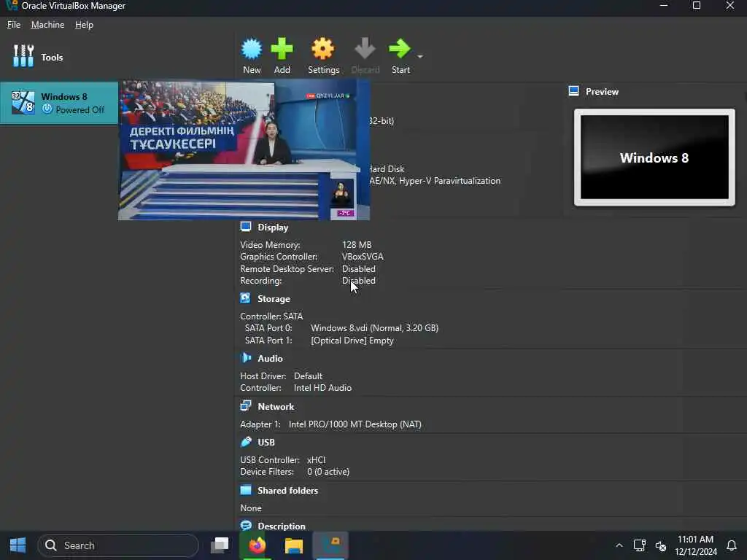747x560 pixels.
Task: Open the Start button dropdown arrow
Action: 419,56
